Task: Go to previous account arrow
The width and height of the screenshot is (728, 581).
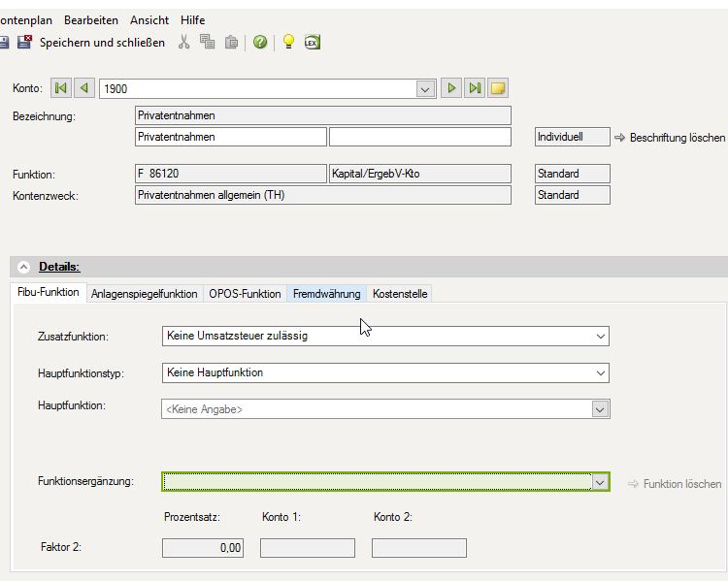Action: coord(84,88)
